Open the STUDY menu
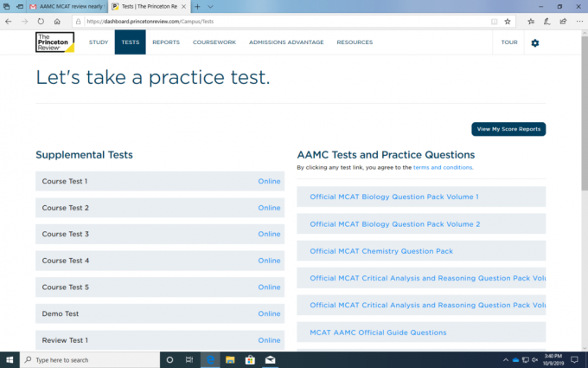Image resolution: width=588 pixels, height=368 pixels. (x=99, y=42)
